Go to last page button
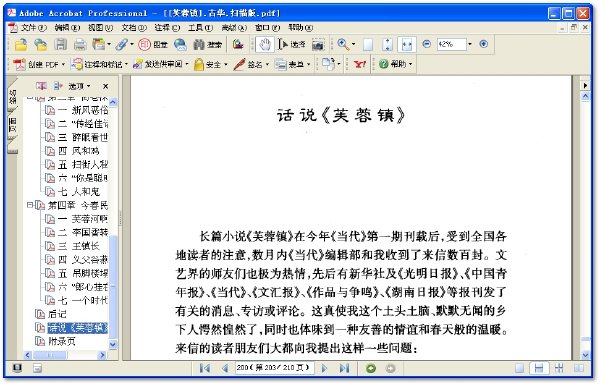The height and width of the screenshot is (385, 600). (344, 369)
